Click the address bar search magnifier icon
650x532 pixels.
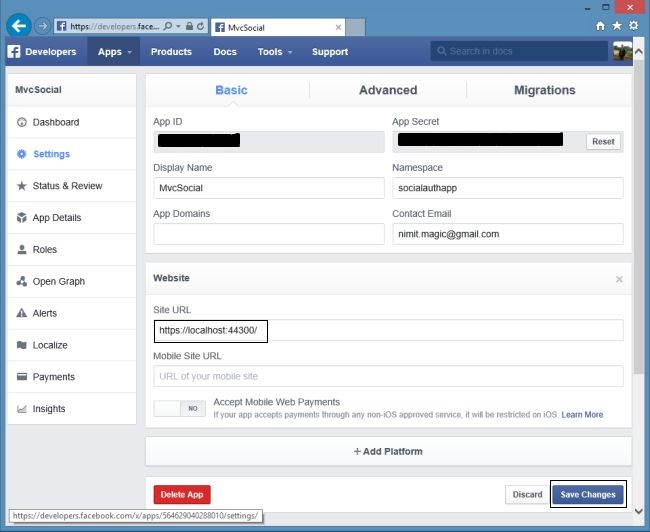click(168, 27)
